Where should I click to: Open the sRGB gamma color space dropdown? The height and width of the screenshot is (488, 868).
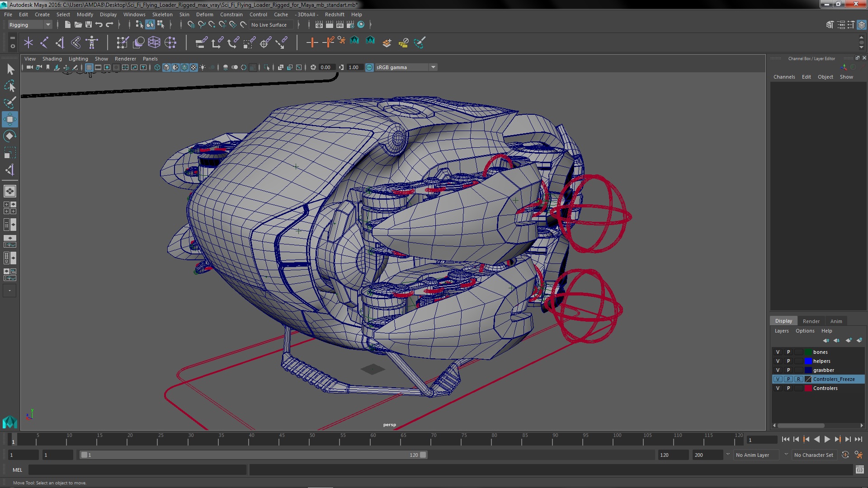click(x=406, y=67)
